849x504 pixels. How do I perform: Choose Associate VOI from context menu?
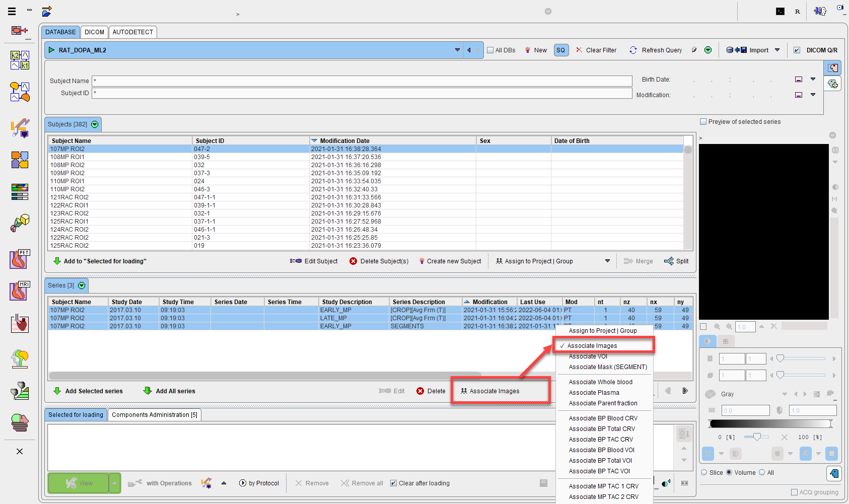point(588,356)
